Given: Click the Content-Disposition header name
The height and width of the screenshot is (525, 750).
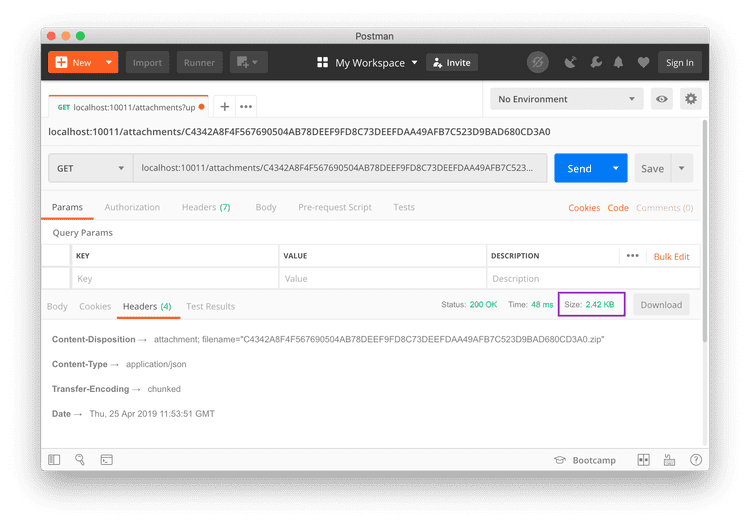Looking at the screenshot, I should click(94, 339).
